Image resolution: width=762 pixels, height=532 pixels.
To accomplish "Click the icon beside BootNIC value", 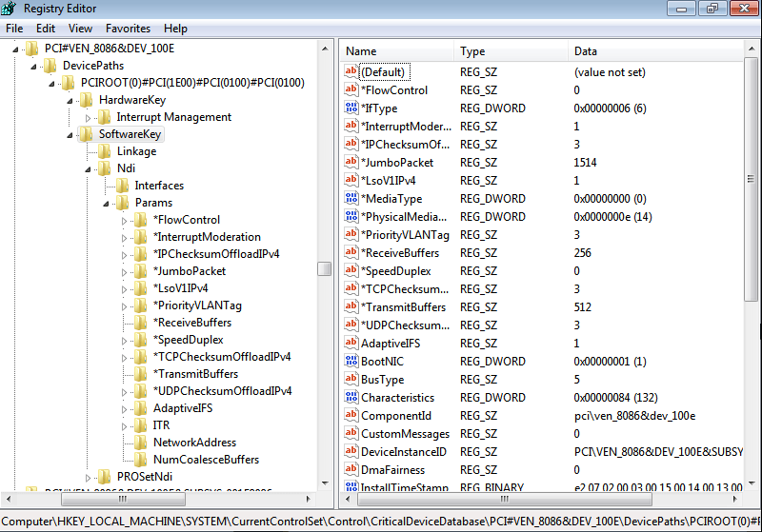I will pyautogui.click(x=351, y=362).
